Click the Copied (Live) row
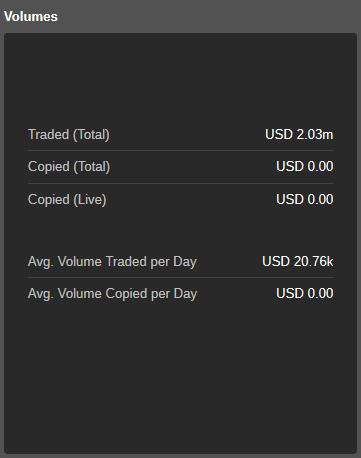The width and height of the screenshot is (361, 458). 180,199
